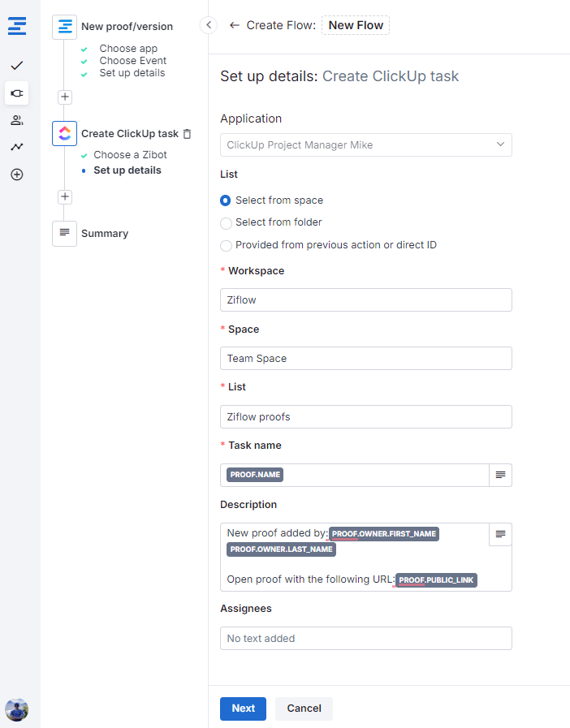The width and height of the screenshot is (570, 728).
Task: Click the back arrow beside Create Flow
Action: tap(235, 25)
